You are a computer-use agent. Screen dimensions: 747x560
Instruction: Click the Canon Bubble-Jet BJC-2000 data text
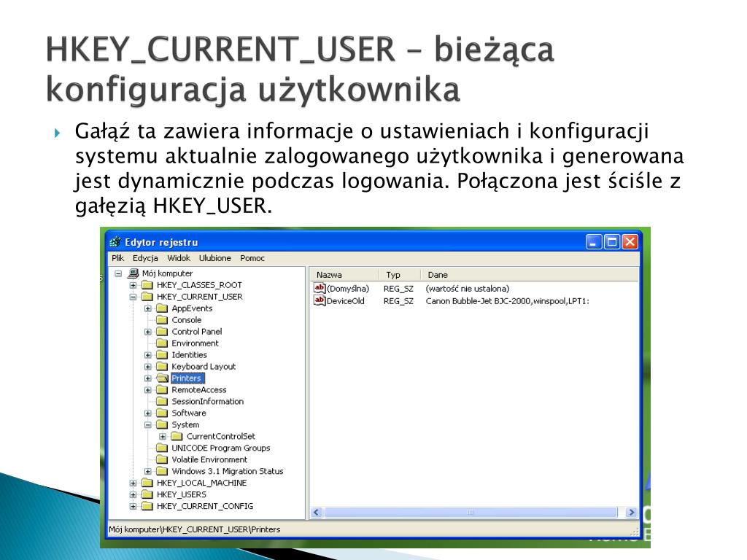(x=508, y=301)
